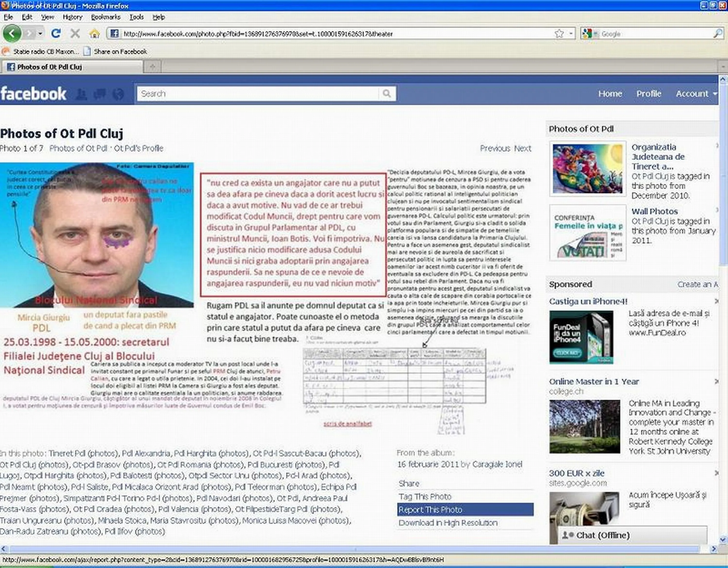Open the Bookmarks menu
Viewport: 728px width, 568px height.
[x=105, y=17]
